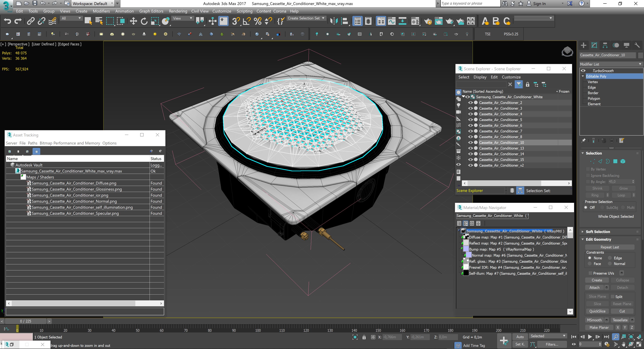Choose the Off preview selection radio
644x349 pixels.
(586, 207)
